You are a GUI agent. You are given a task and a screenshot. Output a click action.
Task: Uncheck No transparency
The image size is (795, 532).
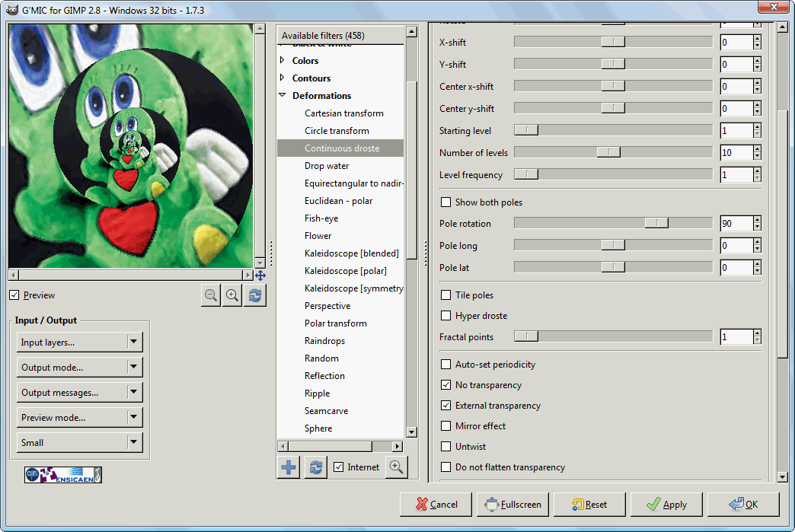[x=445, y=385]
